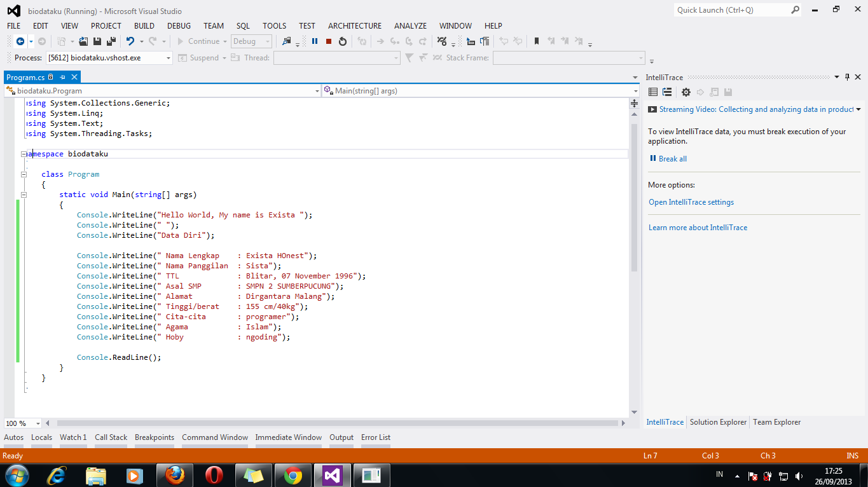Open the Process dropdown showing biodataku.vshost.exe

(x=169, y=58)
